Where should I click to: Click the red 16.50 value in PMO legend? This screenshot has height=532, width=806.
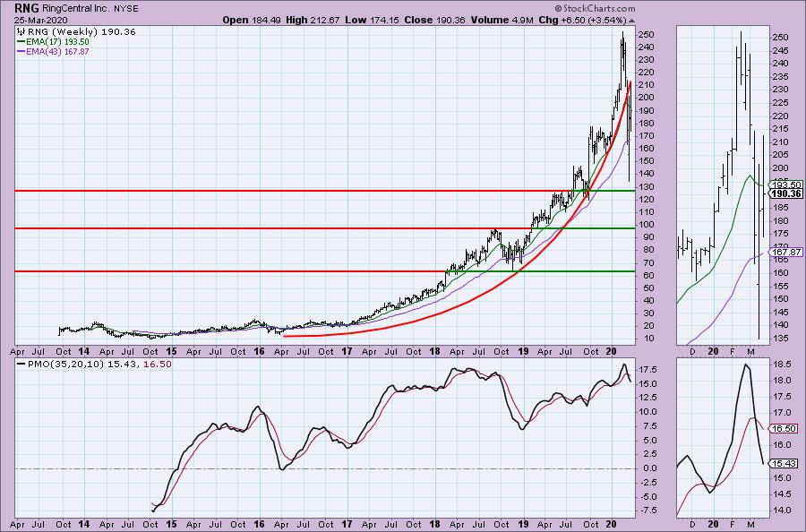coord(158,364)
